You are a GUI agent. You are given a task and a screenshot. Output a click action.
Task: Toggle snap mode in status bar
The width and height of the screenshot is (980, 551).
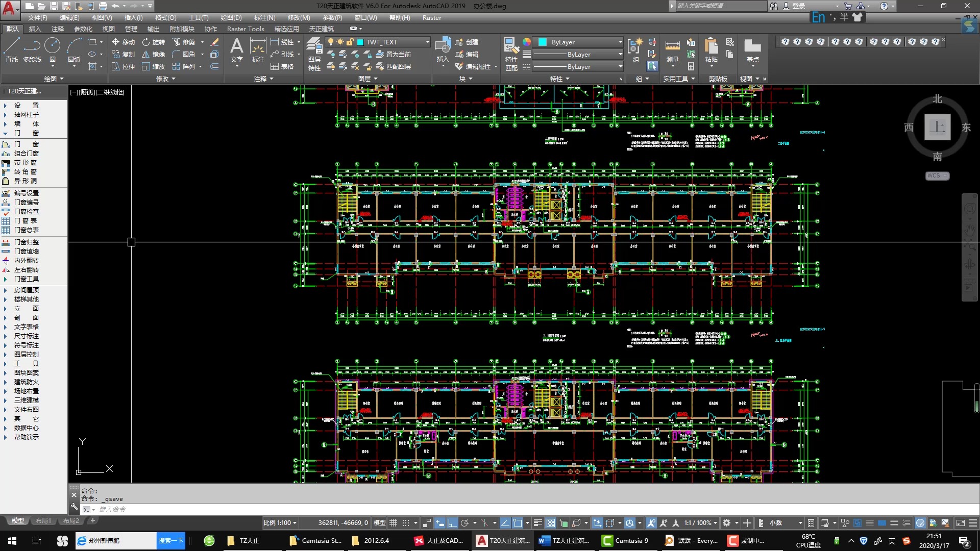(406, 523)
